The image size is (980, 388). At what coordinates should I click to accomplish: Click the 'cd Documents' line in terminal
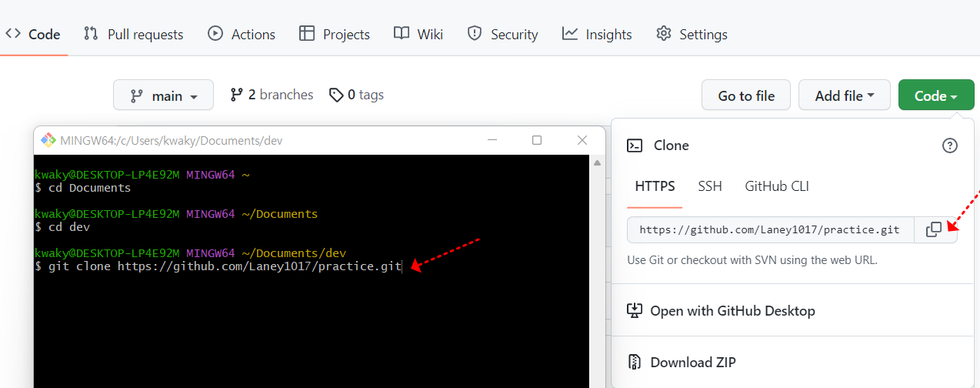point(83,187)
